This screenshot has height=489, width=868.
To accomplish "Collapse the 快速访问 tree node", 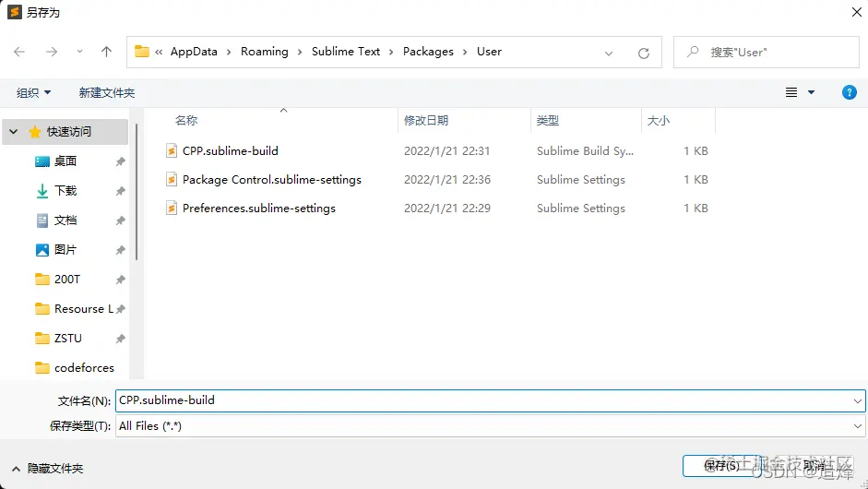I will pyautogui.click(x=14, y=132).
